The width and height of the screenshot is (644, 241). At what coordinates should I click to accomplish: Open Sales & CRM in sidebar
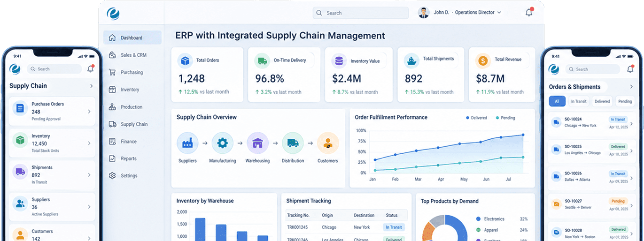pyautogui.click(x=132, y=55)
